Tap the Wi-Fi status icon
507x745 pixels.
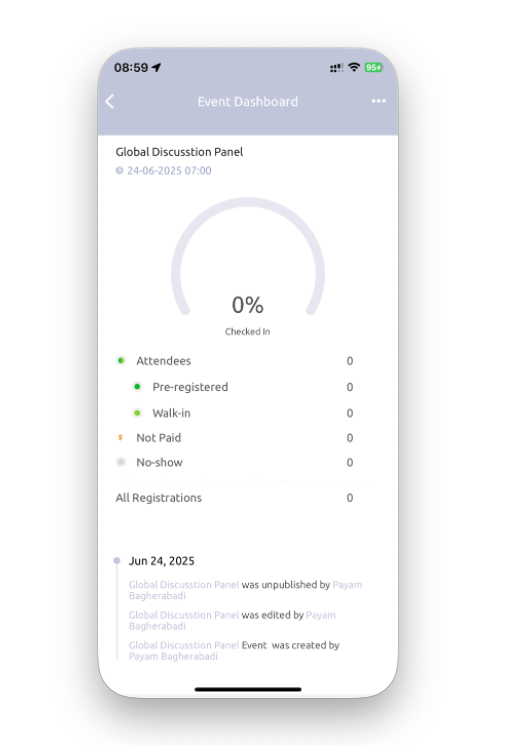[x=354, y=67]
